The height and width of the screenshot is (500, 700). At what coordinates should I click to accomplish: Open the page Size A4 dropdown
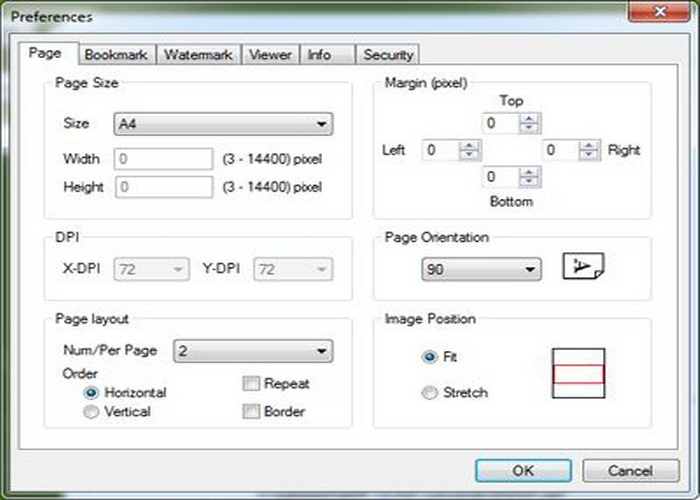223,124
